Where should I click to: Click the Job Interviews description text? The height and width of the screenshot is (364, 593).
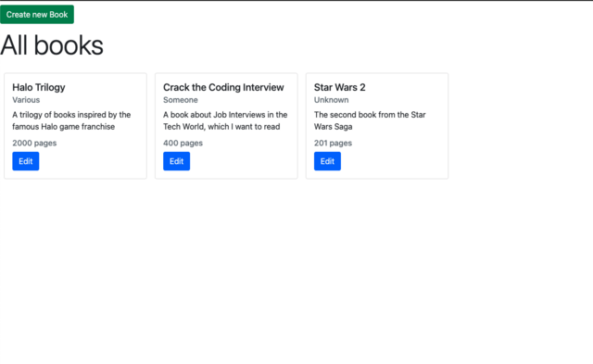(225, 120)
